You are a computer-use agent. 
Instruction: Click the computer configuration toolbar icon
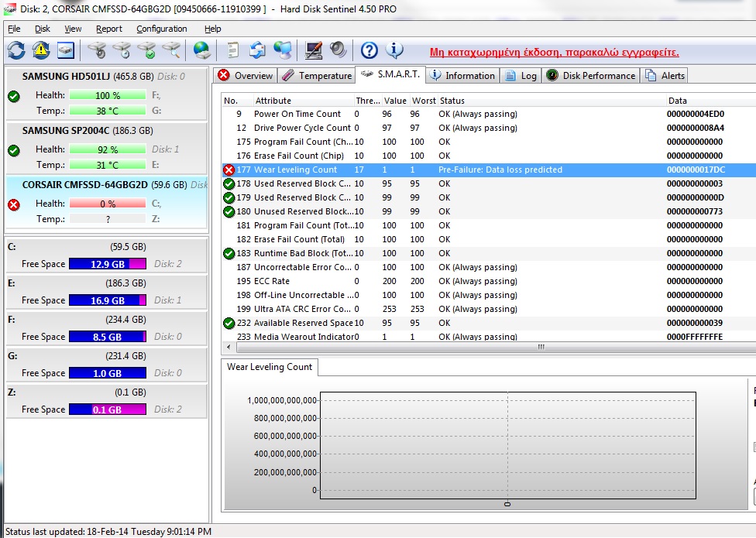(x=314, y=50)
